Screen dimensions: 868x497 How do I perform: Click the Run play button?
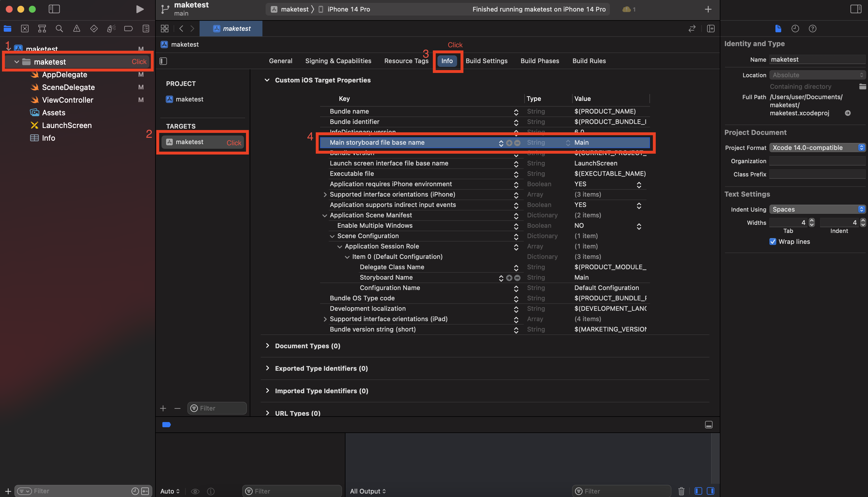click(139, 9)
